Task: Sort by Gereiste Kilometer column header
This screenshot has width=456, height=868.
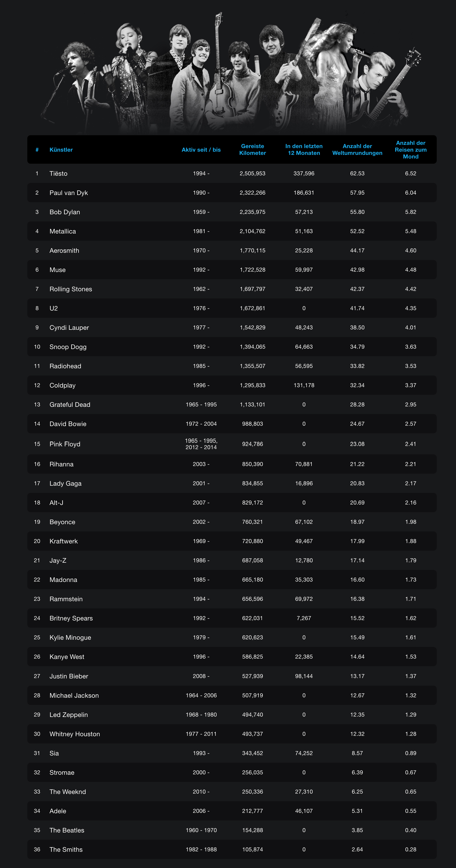Action: [x=252, y=150]
